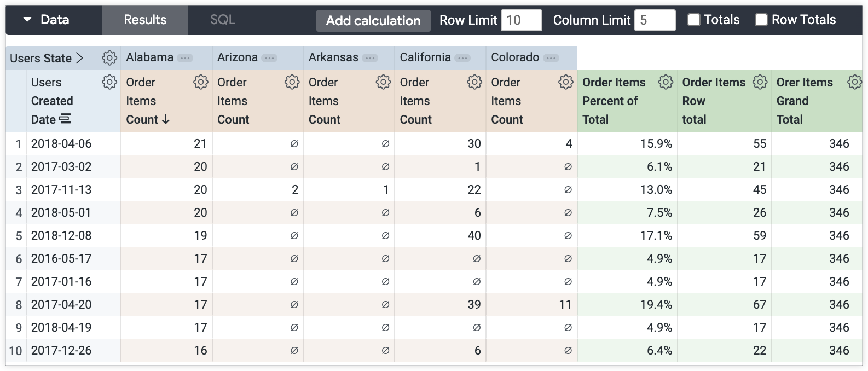Click the Add calculation button
The image size is (868, 371).
tap(373, 21)
